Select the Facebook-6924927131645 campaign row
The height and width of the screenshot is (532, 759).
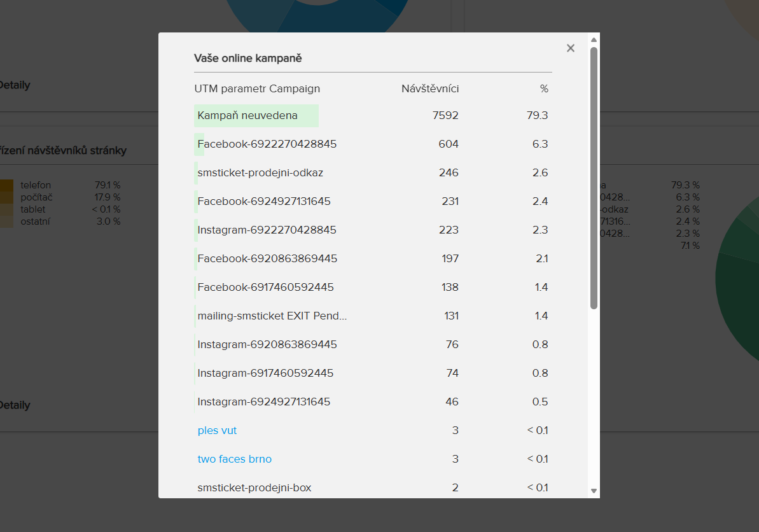tap(263, 202)
